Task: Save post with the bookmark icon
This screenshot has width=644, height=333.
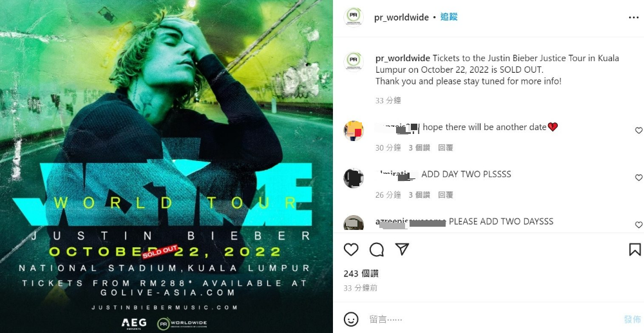Action: point(634,250)
